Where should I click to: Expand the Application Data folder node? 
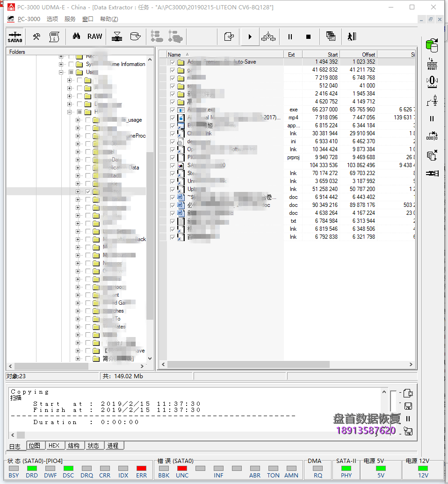point(78,168)
